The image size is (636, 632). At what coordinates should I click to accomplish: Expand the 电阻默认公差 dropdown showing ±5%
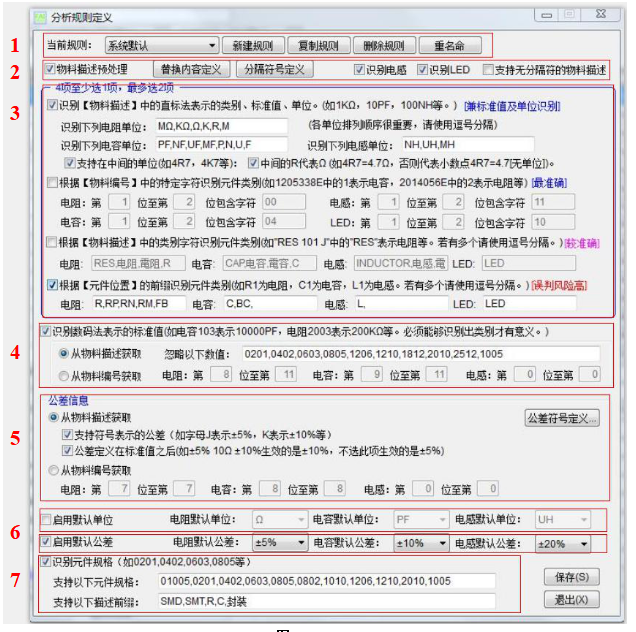278,543
